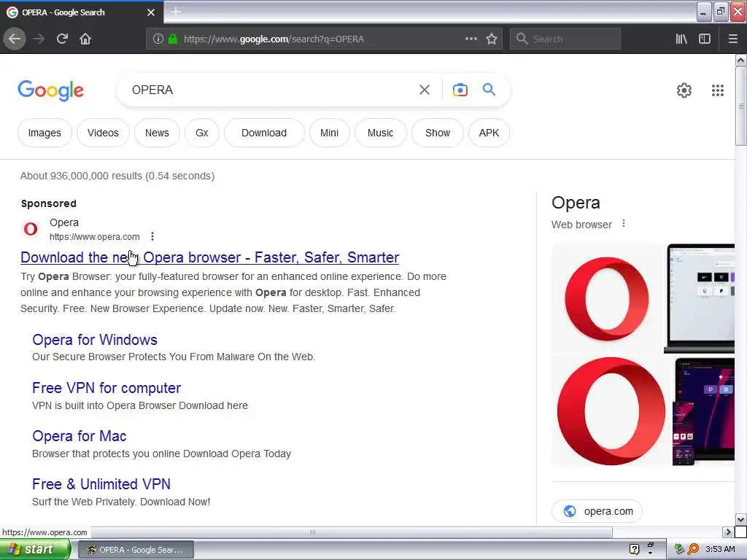Screen dimensions: 747x560
Task: Open the 'Opera for Windows' sitelink
Action: 95,340
